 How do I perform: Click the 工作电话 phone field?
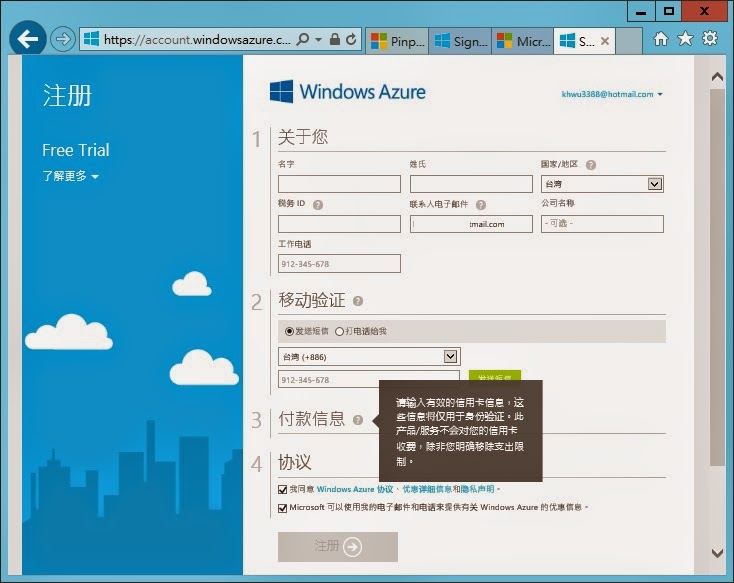tap(339, 264)
